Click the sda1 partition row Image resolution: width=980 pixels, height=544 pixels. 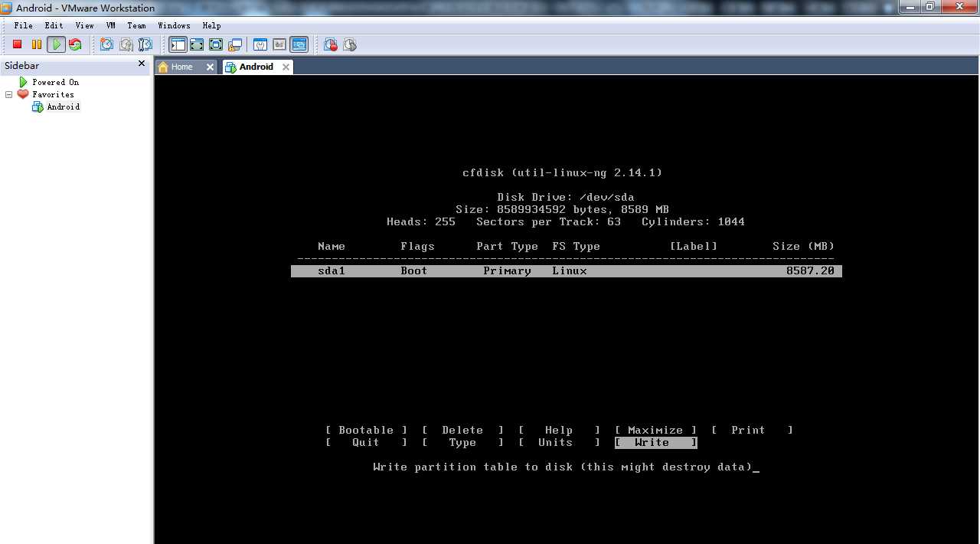567,271
